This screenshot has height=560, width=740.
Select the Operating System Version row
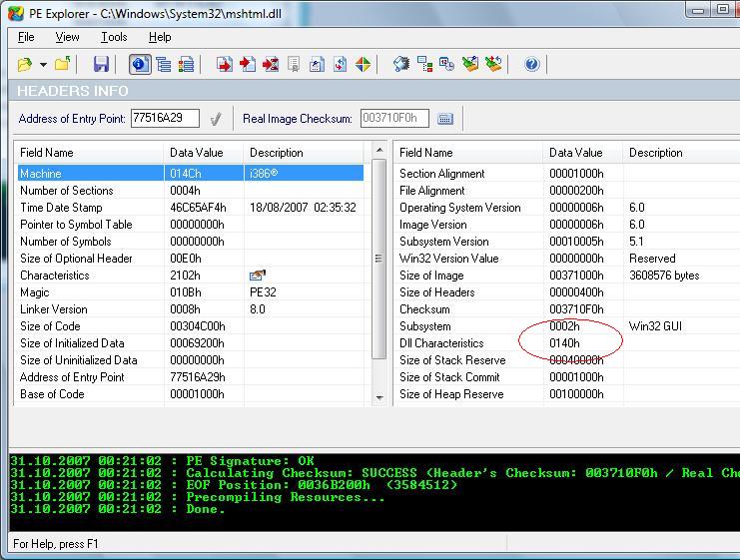[x=568, y=207]
